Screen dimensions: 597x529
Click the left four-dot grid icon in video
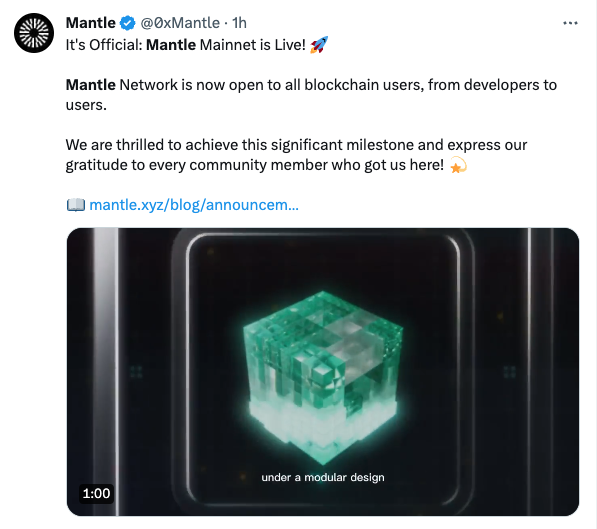(x=136, y=372)
